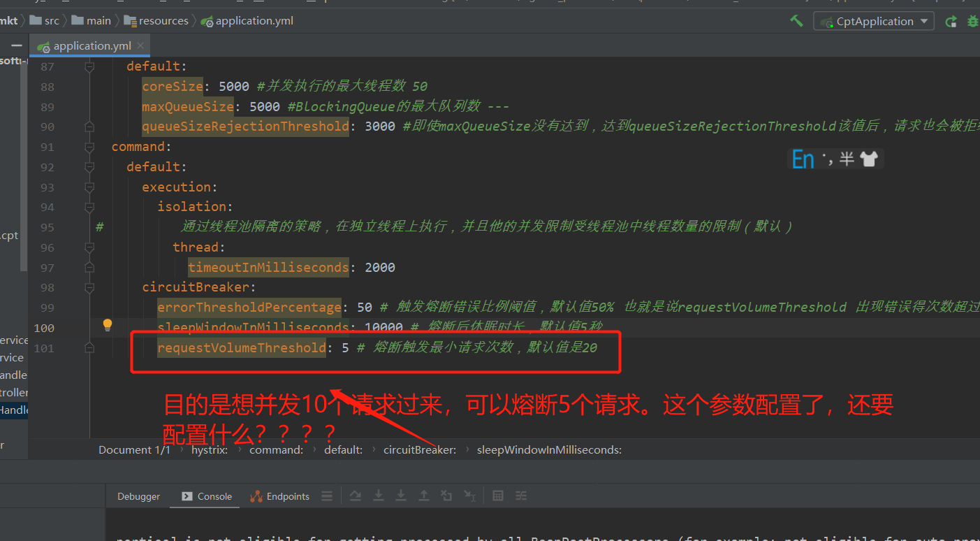Click the main folder in path bar
This screenshot has width=980, height=541.
coord(92,21)
